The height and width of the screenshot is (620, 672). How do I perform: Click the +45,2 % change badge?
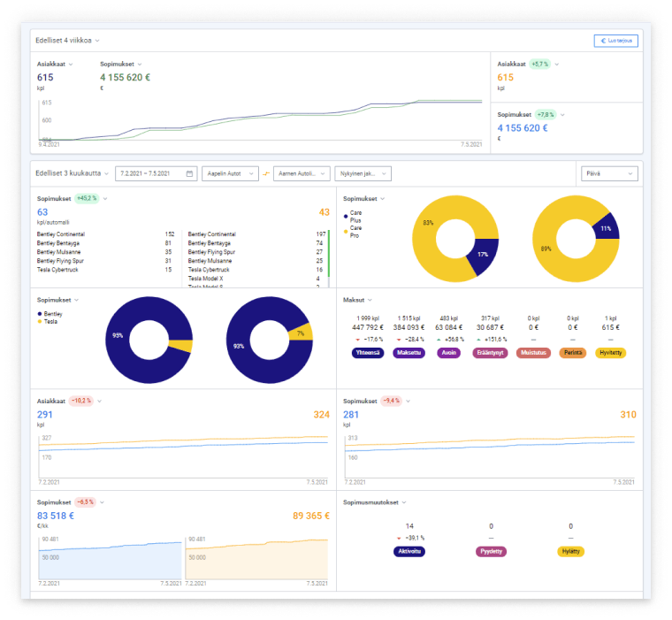[x=87, y=198]
